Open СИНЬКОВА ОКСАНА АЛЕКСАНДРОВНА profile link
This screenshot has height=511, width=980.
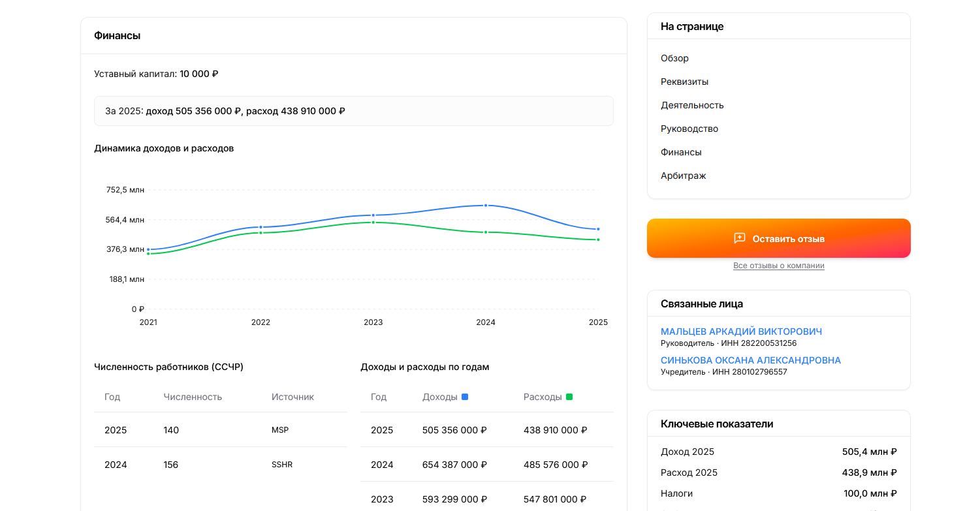tap(751, 360)
